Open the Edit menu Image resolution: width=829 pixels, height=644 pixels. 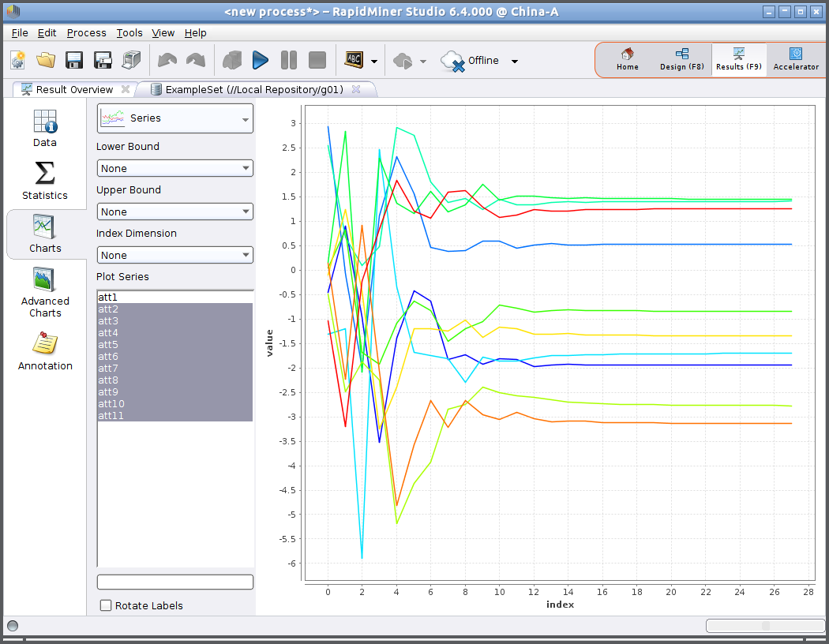pos(47,33)
